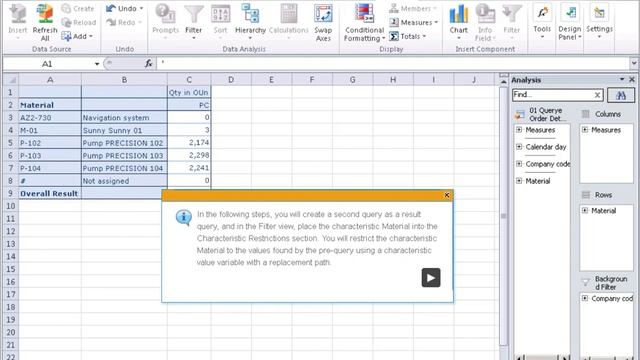Open Conditional Formatting
This screenshot has width=640, height=360.
tap(364, 22)
